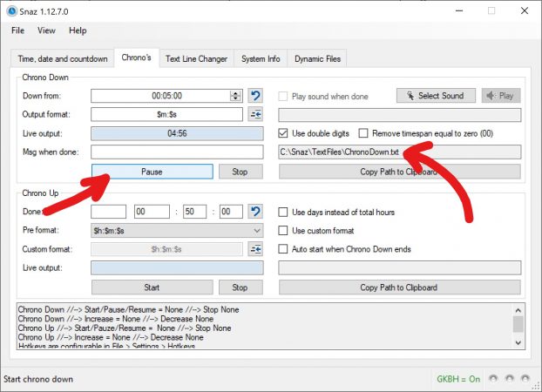Image resolution: width=542 pixels, height=392 pixels.
Task: Enable Remove timespan equal to zero
Action: [x=364, y=133]
